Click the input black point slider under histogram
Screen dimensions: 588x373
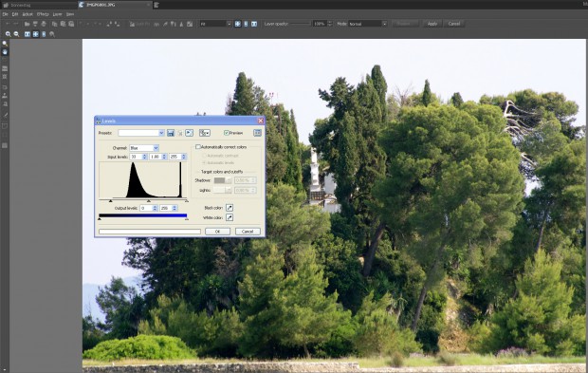coord(110,201)
